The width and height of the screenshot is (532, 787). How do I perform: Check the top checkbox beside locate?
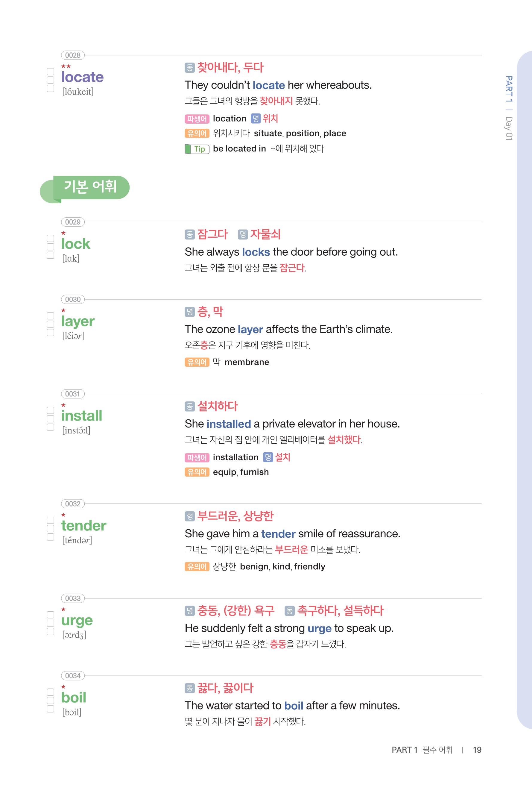[x=51, y=72]
